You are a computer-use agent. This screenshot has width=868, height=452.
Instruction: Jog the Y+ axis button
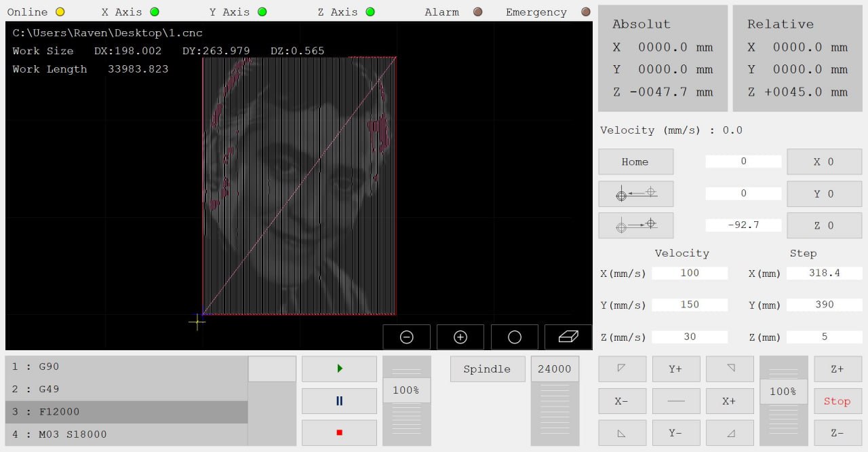pos(675,369)
